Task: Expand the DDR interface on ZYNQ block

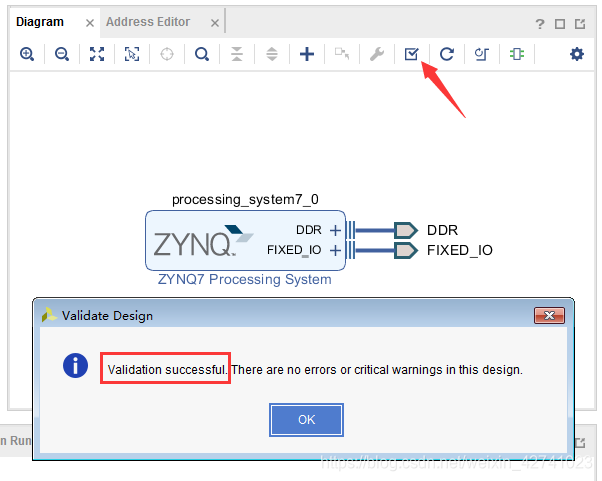Action: [335, 230]
